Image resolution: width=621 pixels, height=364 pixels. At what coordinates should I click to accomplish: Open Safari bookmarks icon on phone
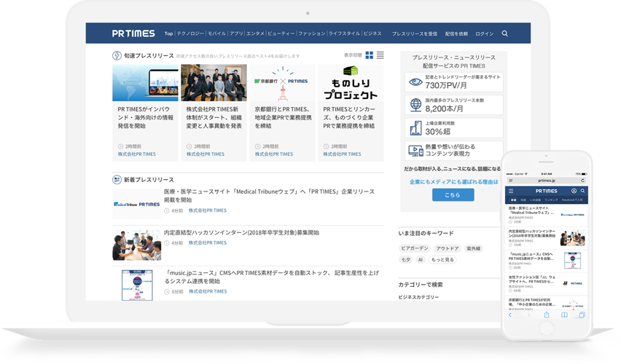click(564, 314)
